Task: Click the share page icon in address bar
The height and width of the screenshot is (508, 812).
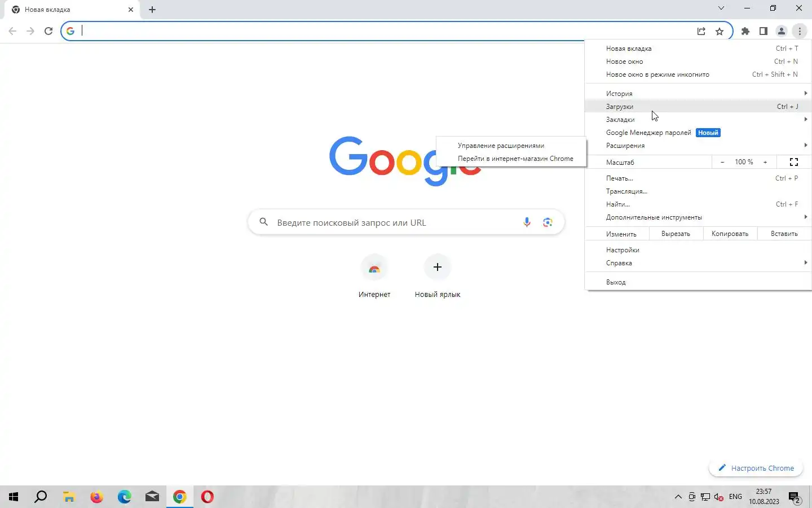Action: click(x=701, y=31)
